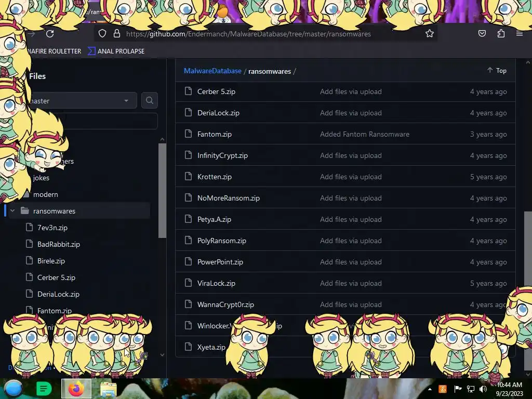Screen dimensions: 532x399
Task: Open the Pocket save icon
Action: click(x=482, y=34)
